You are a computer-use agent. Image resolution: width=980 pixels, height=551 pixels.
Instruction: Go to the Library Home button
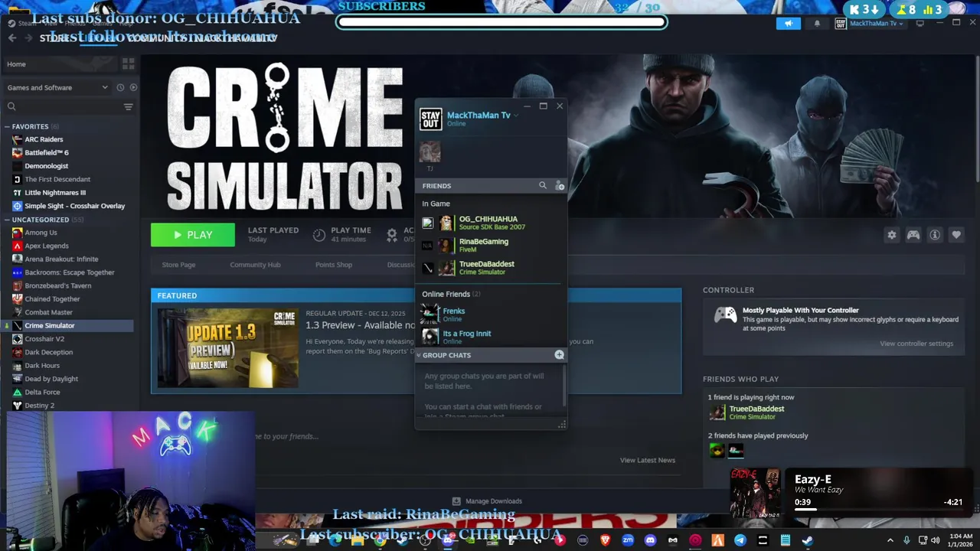pyautogui.click(x=60, y=64)
